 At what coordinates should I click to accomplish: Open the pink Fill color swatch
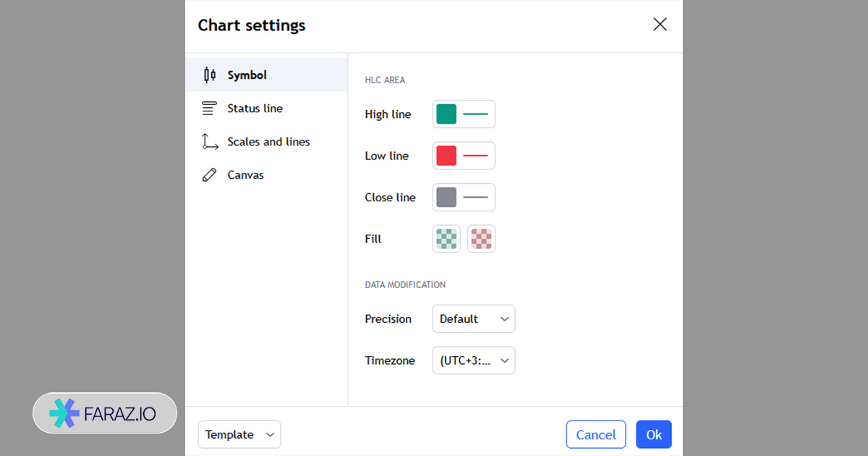tap(481, 239)
